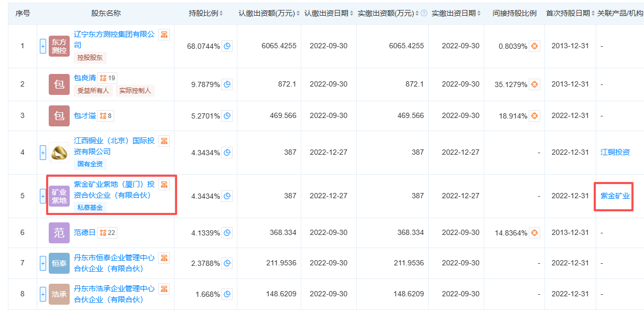Click the 22 related companies badge for 范德日
644x322 pixels.
tap(107, 232)
